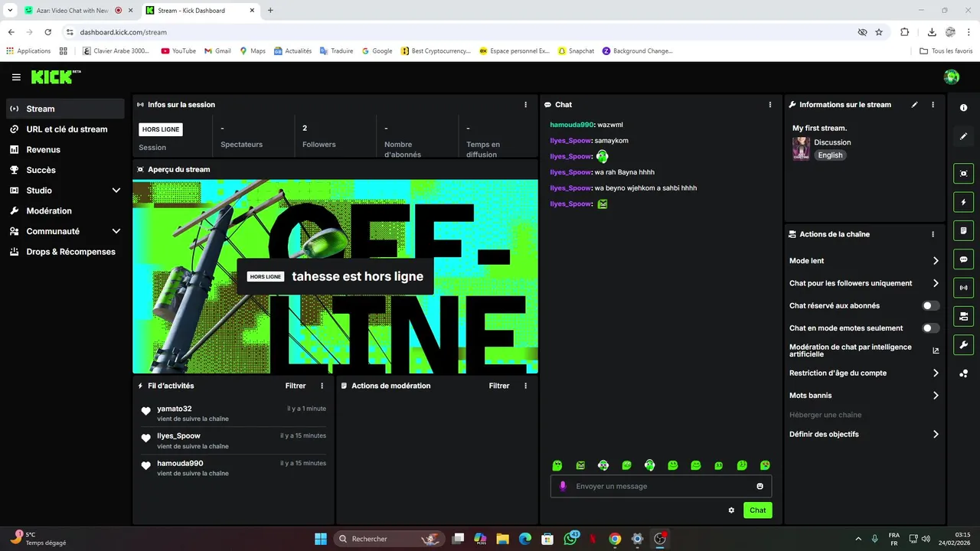Image resolution: width=980 pixels, height=551 pixels.
Task: Click the browser address bar
Action: tap(459, 32)
